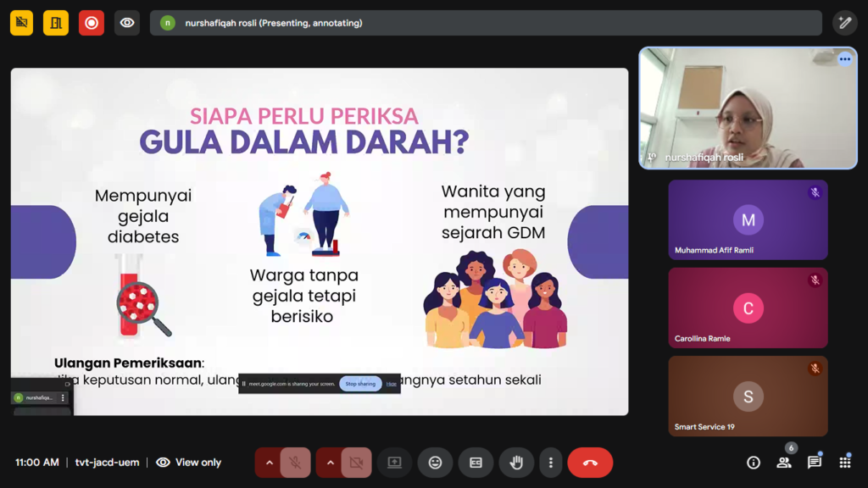Click Stop sharing in the screen-share bar
The image size is (868, 488).
[x=360, y=384]
